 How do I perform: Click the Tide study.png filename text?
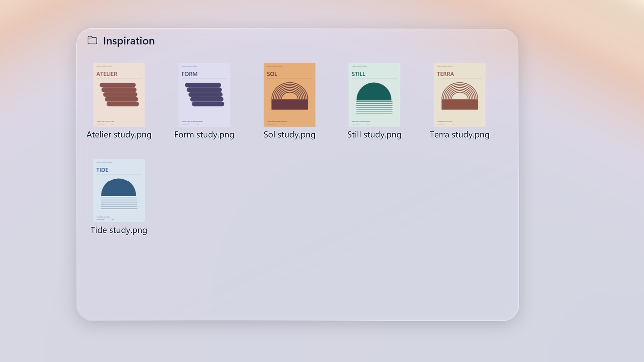click(119, 230)
